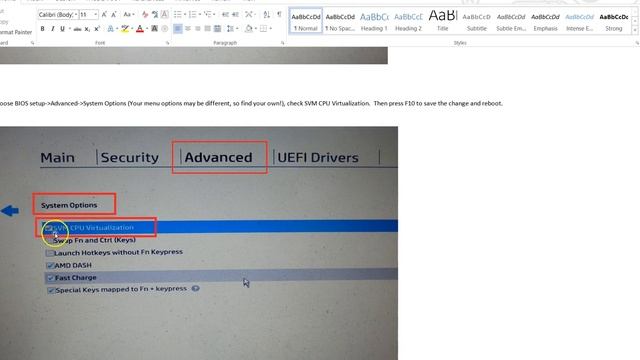Align text left
Image resolution: width=640 pixels, height=360 pixels.
click(x=178, y=29)
